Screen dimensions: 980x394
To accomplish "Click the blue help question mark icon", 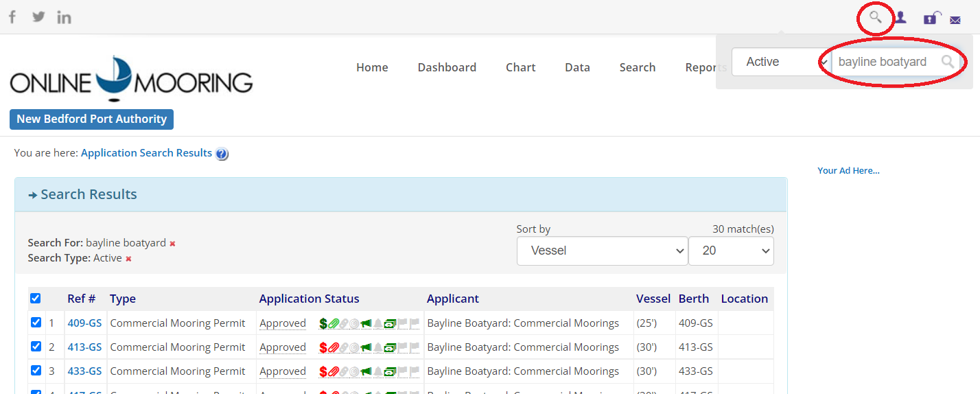I will click(x=222, y=154).
